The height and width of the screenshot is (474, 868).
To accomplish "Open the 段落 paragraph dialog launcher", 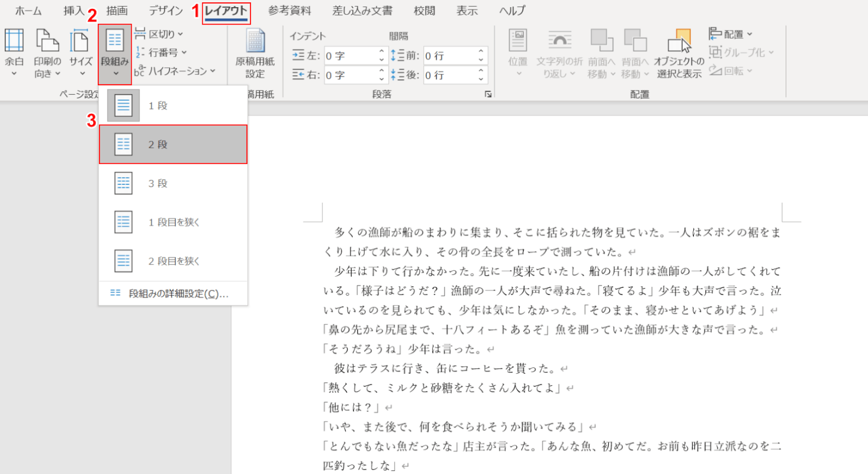I will (x=488, y=94).
